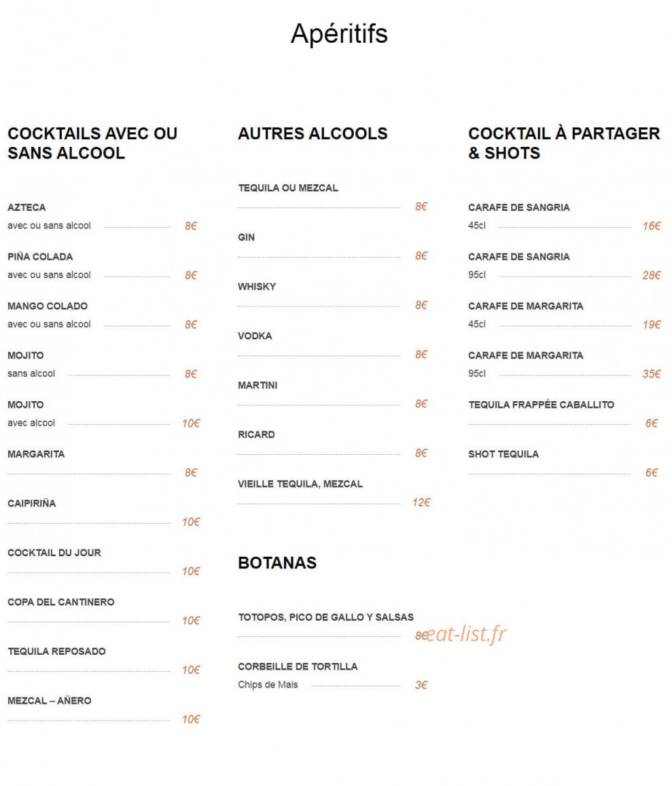
Task: Click the Shot Tequila entry
Action: pos(503,454)
